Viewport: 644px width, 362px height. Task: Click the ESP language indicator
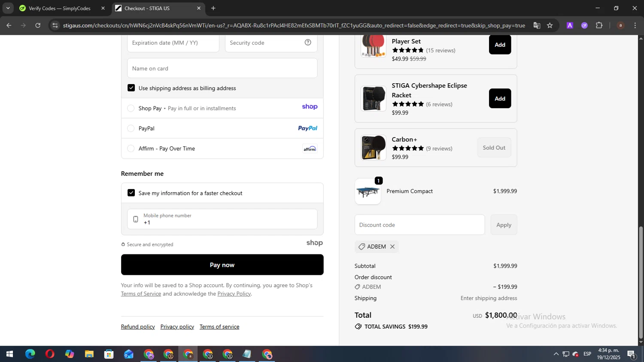[587, 354]
